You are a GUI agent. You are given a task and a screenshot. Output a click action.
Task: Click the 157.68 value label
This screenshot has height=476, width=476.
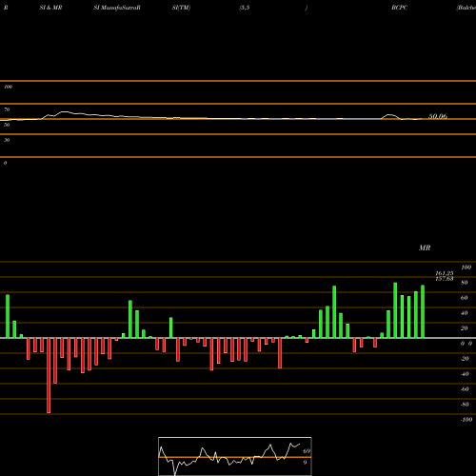(x=445, y=279)
